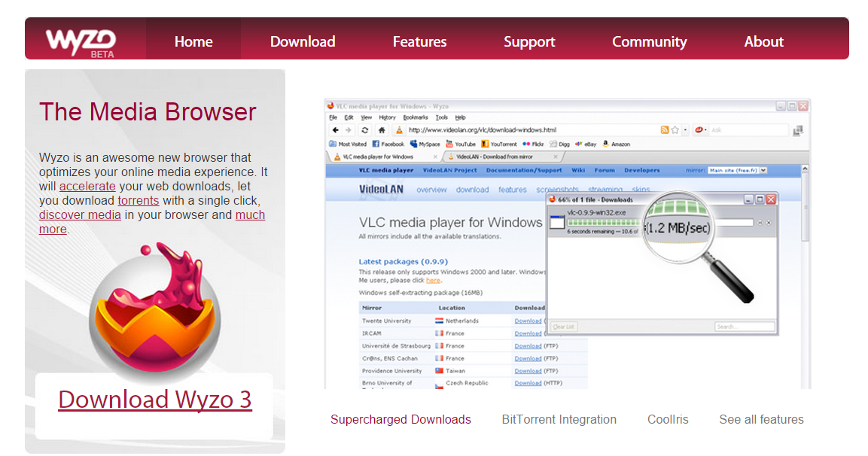Open See all features

761,419
